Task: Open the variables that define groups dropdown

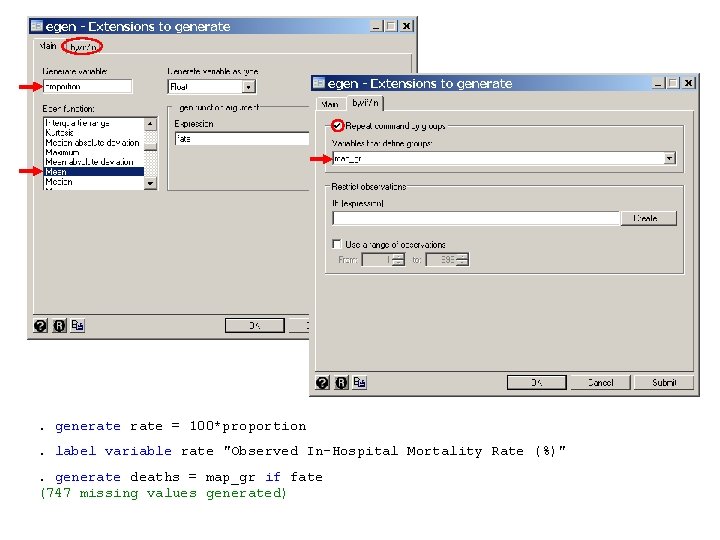Action: click(x=669, y=158)
